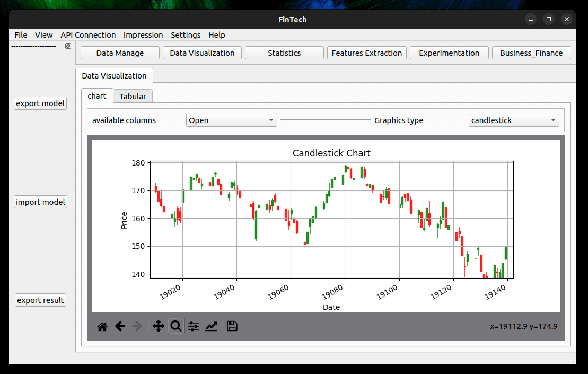Click the float panel icon in left sidebar
Viewport: 588px width, 374px height.
(x=68, y=46)
